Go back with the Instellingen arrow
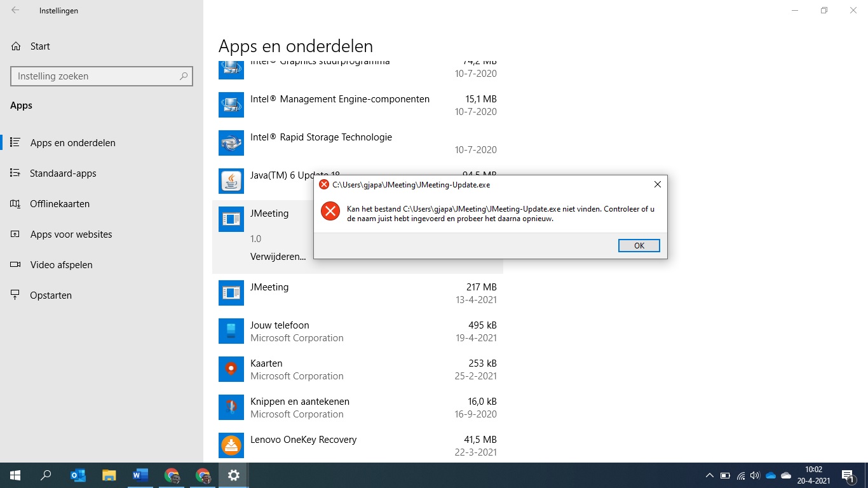This screenshot has width=868, height=488. [15, 10]
